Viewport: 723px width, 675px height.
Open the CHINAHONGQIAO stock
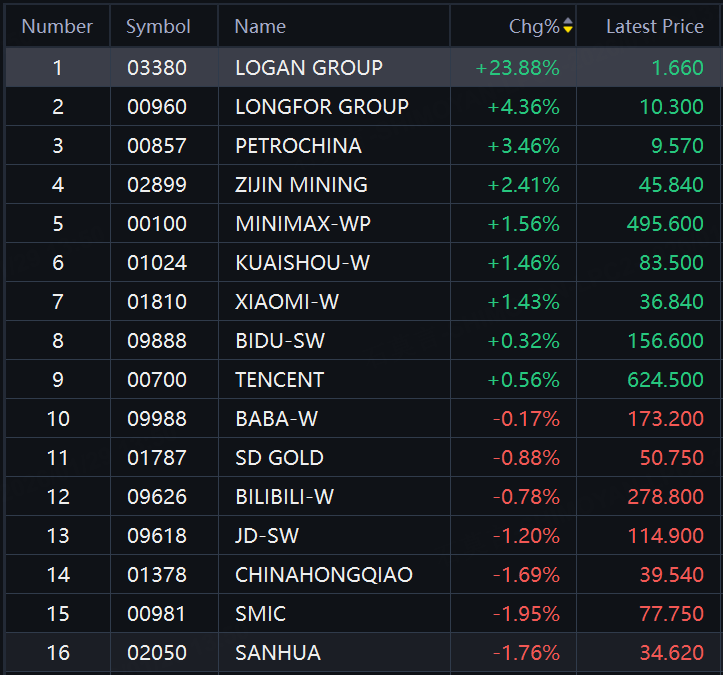pyautogui.click(x=323, y=575)
